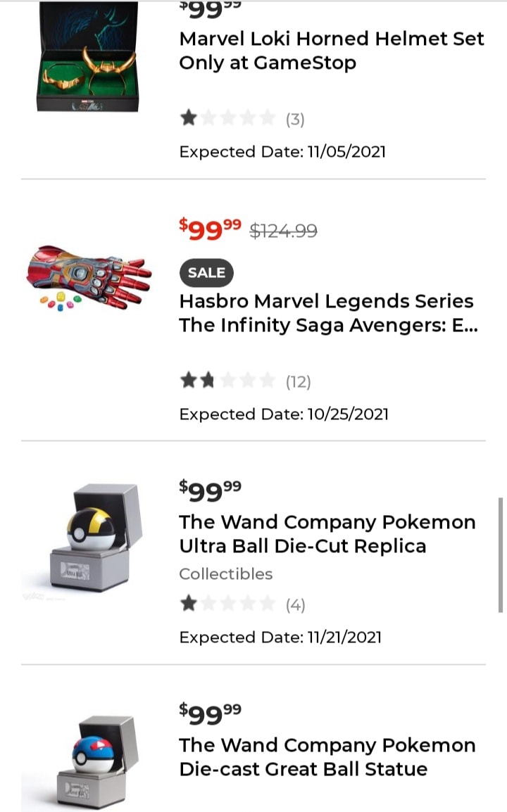View the (4) reviews for Ultra Ball
The width and height of the screenshot is (507, 812).
click(x=295, y=604)
